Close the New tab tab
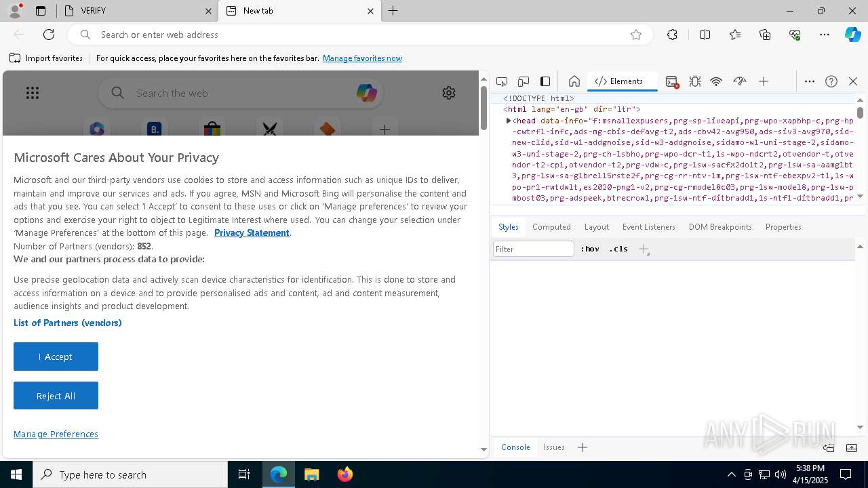The height and width of the screenshot is (488, 868). [x=370, y=11]
